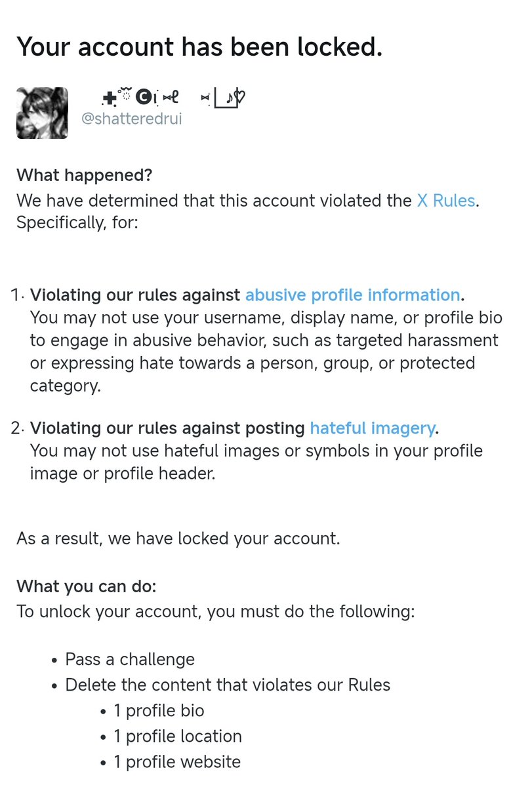Click 'Delete the content that violates our Rules'

point(228,685)
